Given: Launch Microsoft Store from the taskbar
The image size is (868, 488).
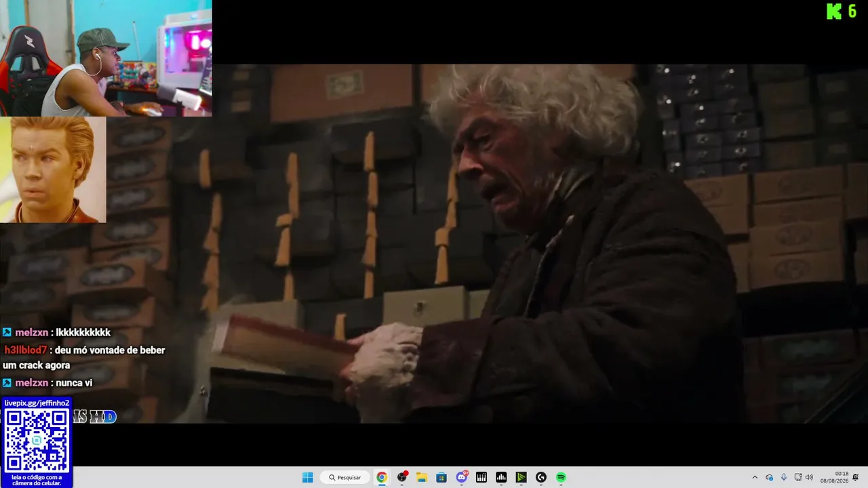Looking at the screenshot, I should coord(441,477).
